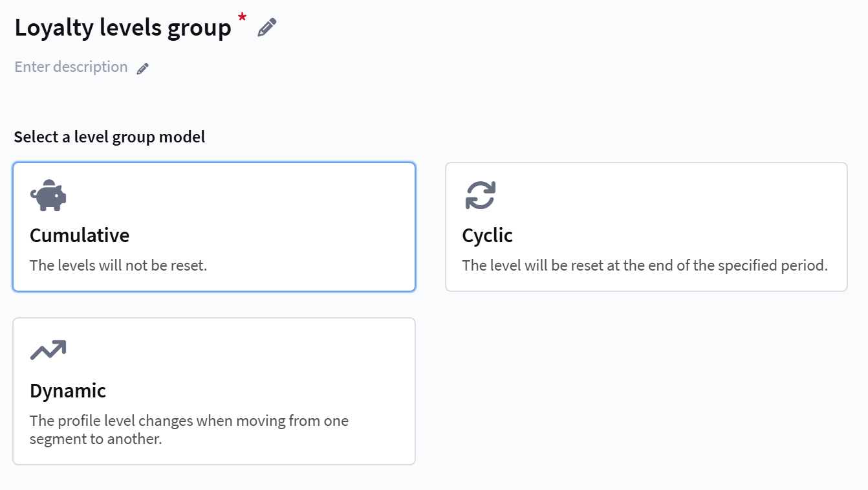Click the pencil icon next to Enter description

pos(143,69)
